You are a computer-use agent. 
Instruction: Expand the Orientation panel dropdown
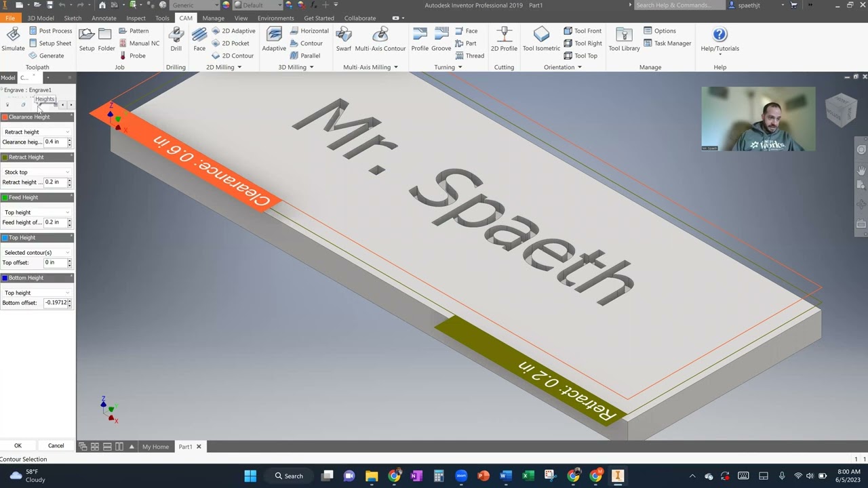pos(579,67)
